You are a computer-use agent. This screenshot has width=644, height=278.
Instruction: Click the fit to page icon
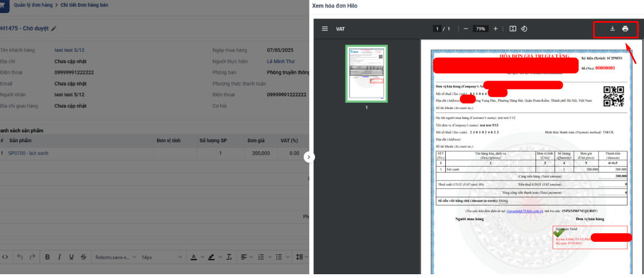(x=512, y=29)
